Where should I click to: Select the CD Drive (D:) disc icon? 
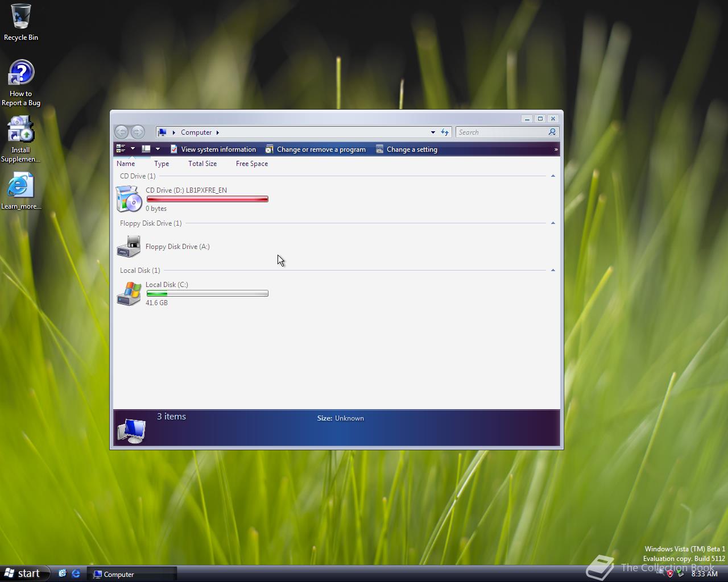click(129, 199)
